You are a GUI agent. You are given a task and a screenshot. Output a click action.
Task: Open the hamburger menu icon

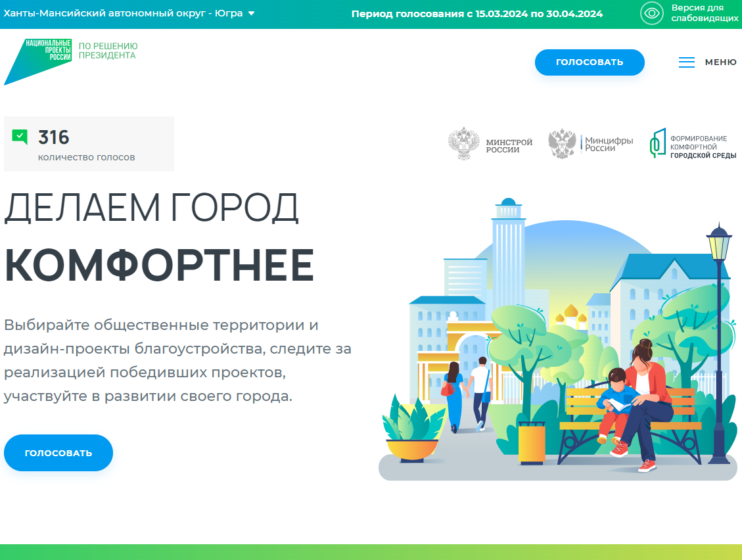point(687,62)
